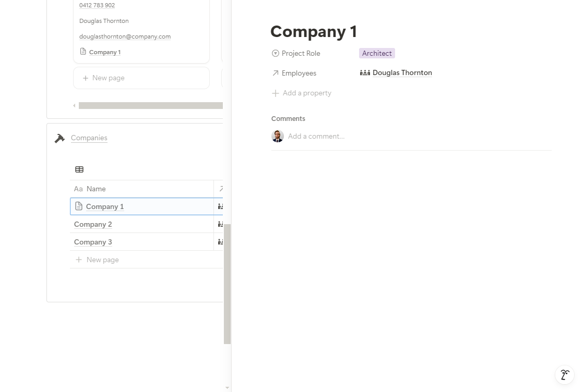Screen dimensions: 584x392
Task: Click the Project Role property icon
Action: 276,53
